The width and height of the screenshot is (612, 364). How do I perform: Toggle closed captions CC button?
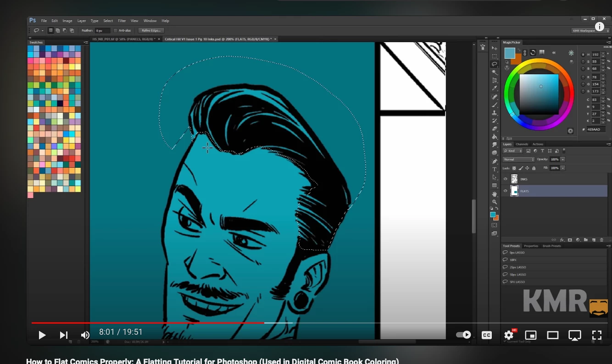coord(487,335)
